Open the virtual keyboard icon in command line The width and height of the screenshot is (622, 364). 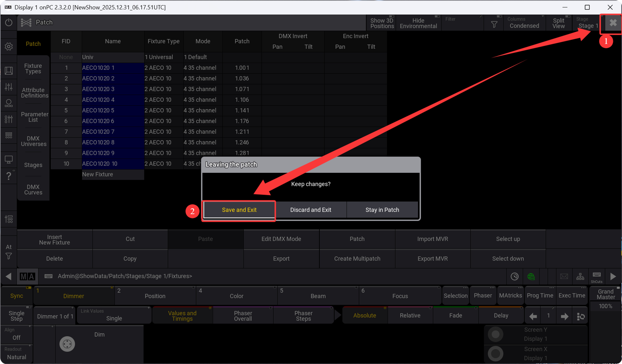click(48, 276)
